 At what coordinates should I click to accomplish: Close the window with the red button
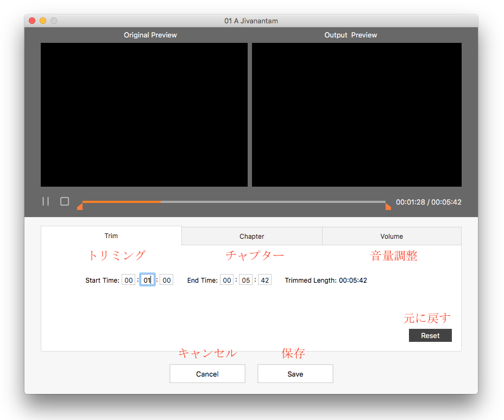32,21
